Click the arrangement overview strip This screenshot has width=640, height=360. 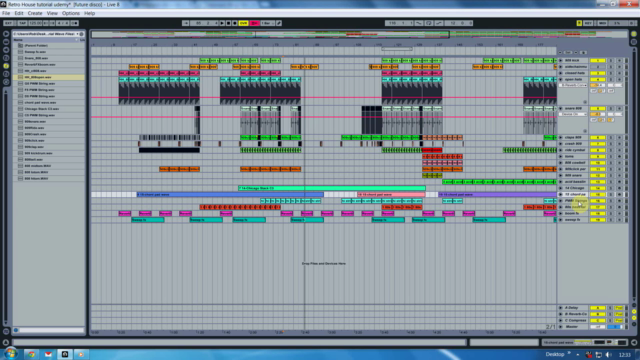(359, 34)
